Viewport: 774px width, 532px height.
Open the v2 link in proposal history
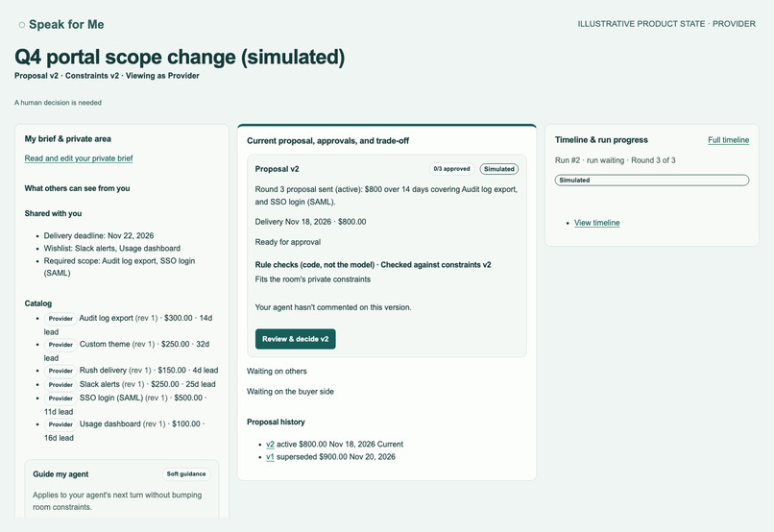[x=270, y=445]
